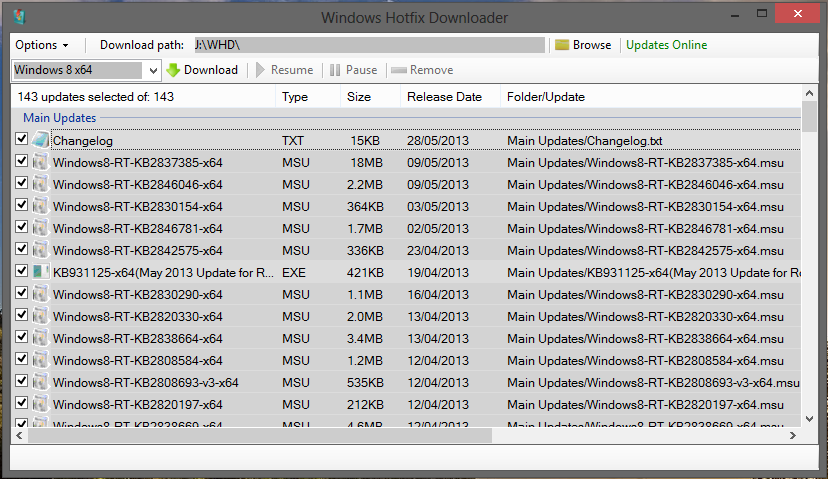Click the green Download arrow icon
828x479 pixels.
[173, 70]
